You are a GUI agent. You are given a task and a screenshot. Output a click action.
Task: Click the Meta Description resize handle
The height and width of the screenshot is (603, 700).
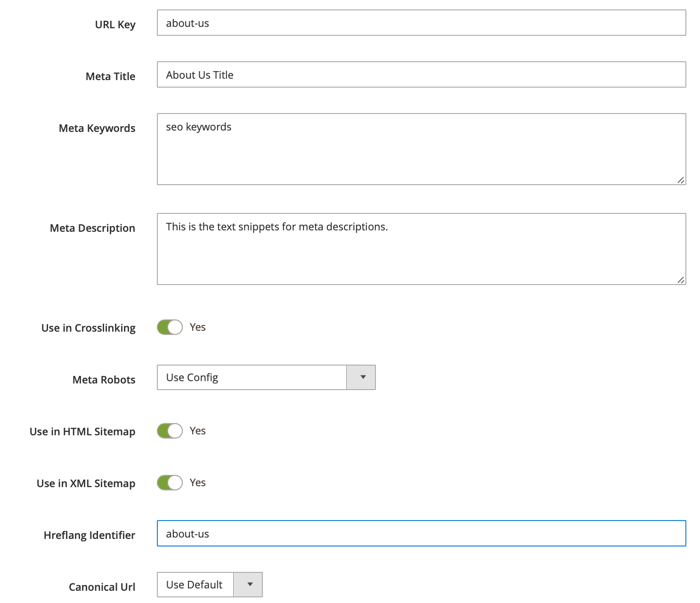point(681,280)
